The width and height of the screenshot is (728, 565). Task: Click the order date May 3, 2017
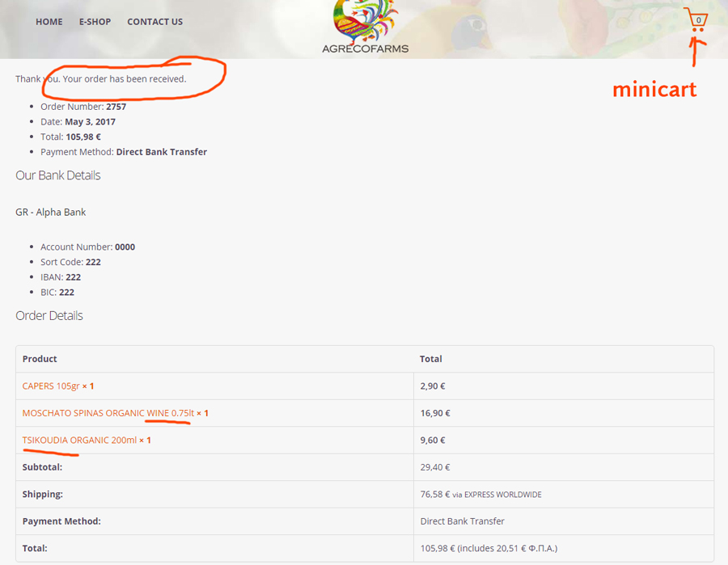click(x=90, y=122)
